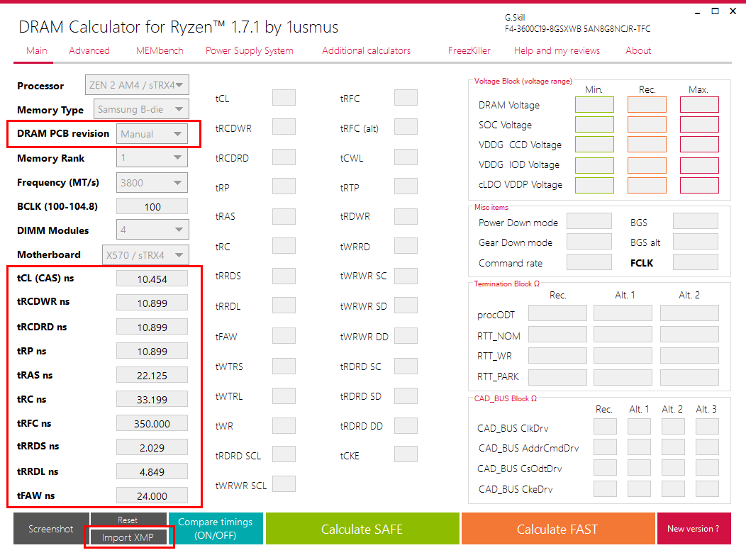Open the DIMM Modules dropdown
Screen dimensions: 746x560
pos(152,229)
